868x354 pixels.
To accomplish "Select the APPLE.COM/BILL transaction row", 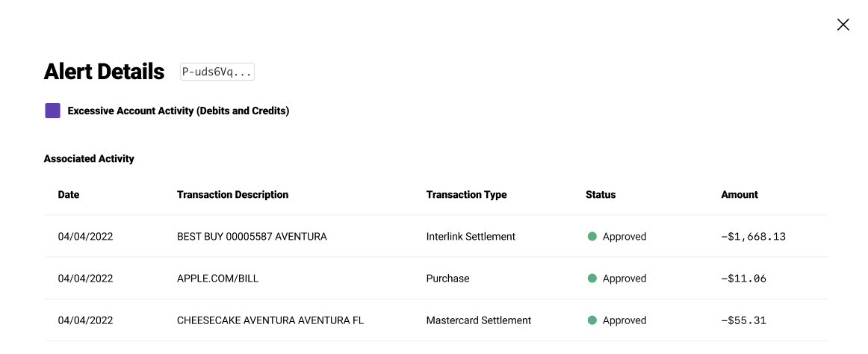I will tap(217, 279).
